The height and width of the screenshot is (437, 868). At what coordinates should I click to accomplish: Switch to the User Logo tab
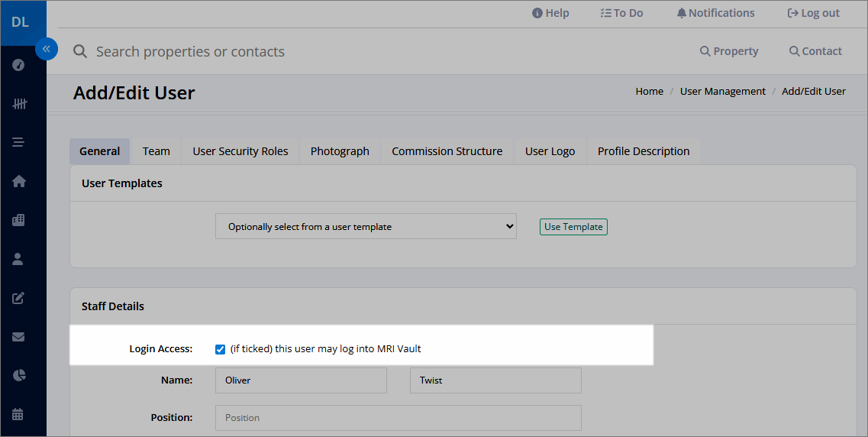click(x=550, y=151)
